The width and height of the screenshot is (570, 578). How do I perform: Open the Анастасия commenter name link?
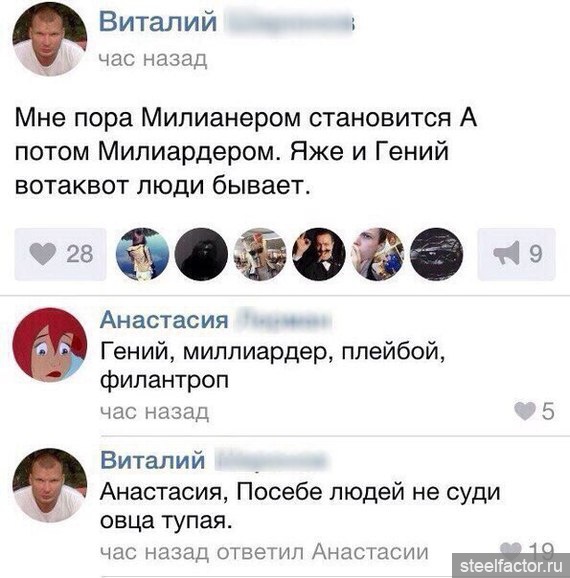click(164, 320)
